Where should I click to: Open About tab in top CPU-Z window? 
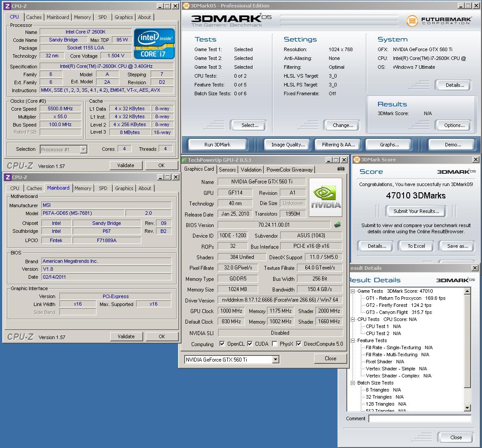[x=144, y=17]
